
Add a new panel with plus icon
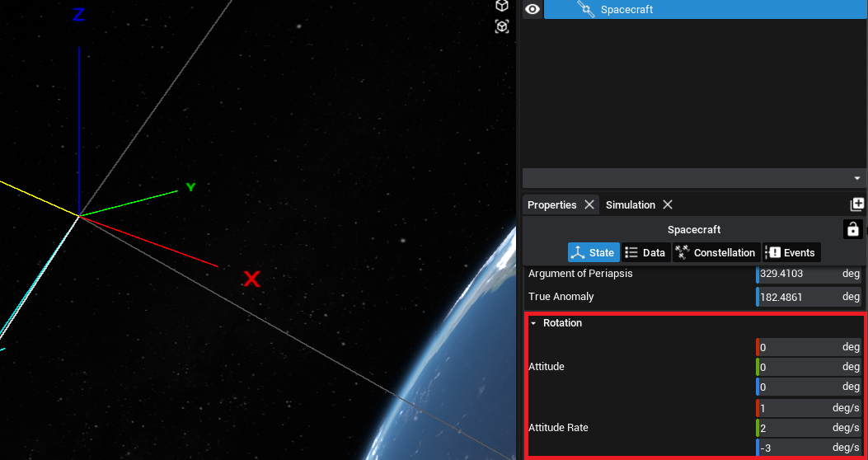[x=857, y=204]
